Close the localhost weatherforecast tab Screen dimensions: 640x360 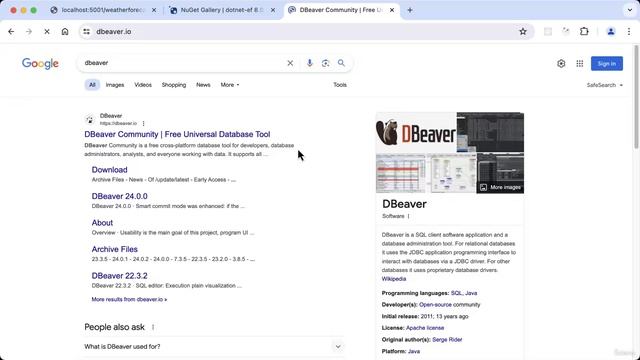click(154, 10)
